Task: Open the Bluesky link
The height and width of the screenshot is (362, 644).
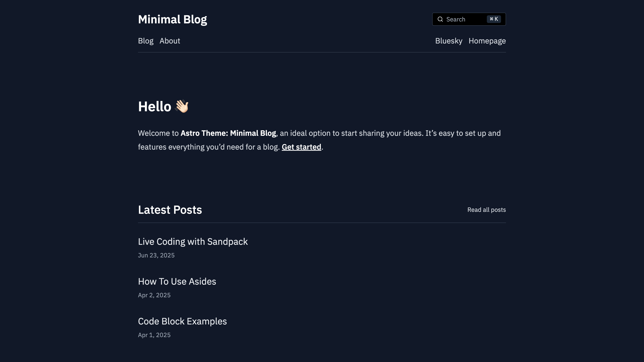Action: 449,41
